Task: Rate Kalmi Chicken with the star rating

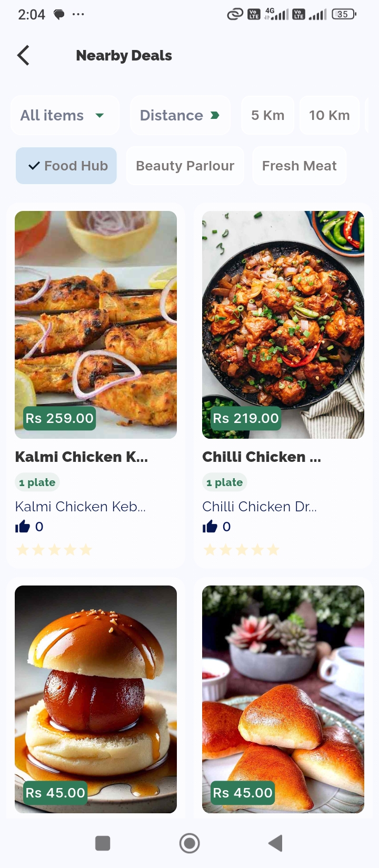Action: pyautogui.click(x=54, y=550)
